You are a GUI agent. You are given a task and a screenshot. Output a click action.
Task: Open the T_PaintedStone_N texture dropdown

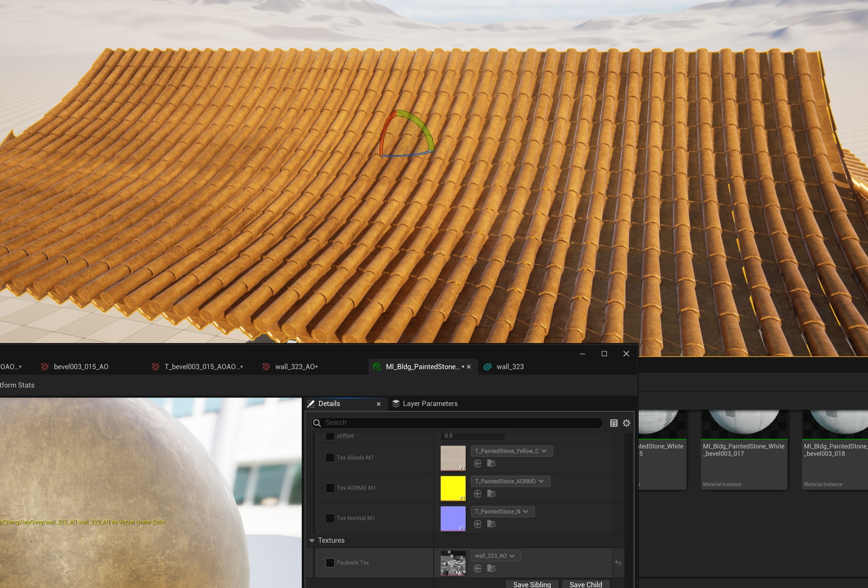click(x=503, y=511)
